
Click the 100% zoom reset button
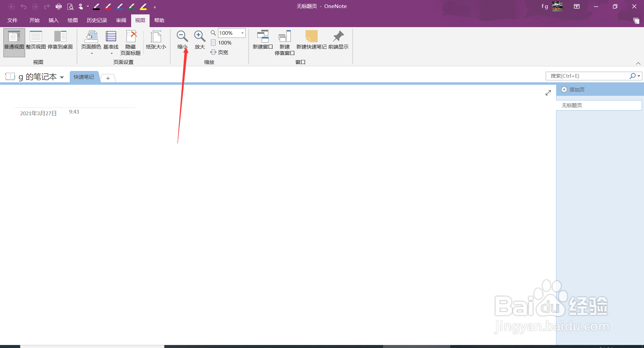click(x=221, y=43)
